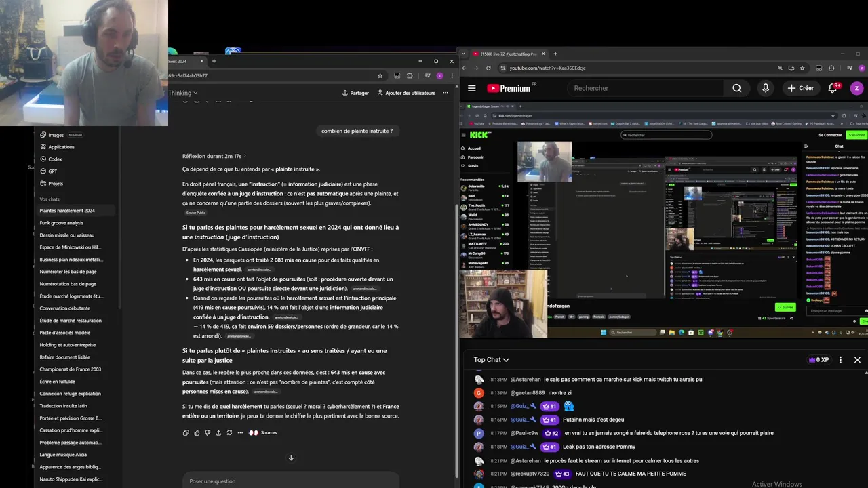Start YouTube voice search with the microphone
This screenshot has height=488, width=868.
[766, 88]
